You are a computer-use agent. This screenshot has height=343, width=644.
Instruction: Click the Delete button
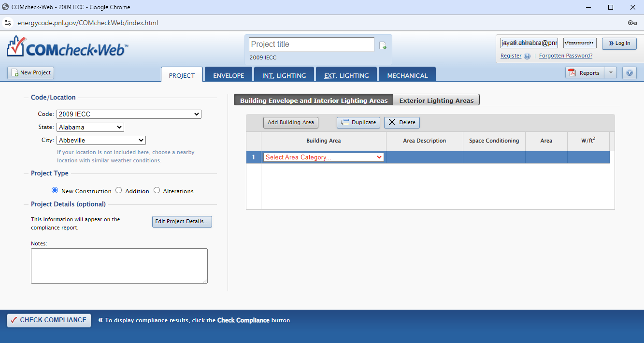point(402,122)
